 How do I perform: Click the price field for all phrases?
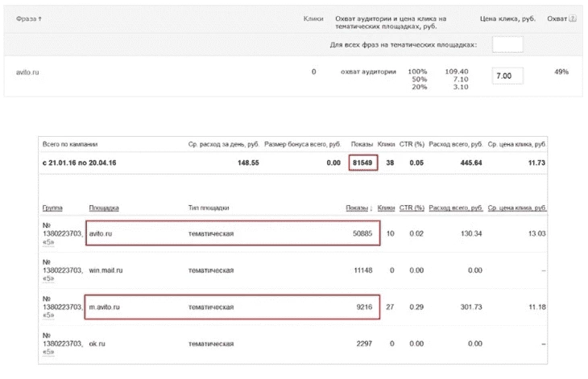click(507, 44)
